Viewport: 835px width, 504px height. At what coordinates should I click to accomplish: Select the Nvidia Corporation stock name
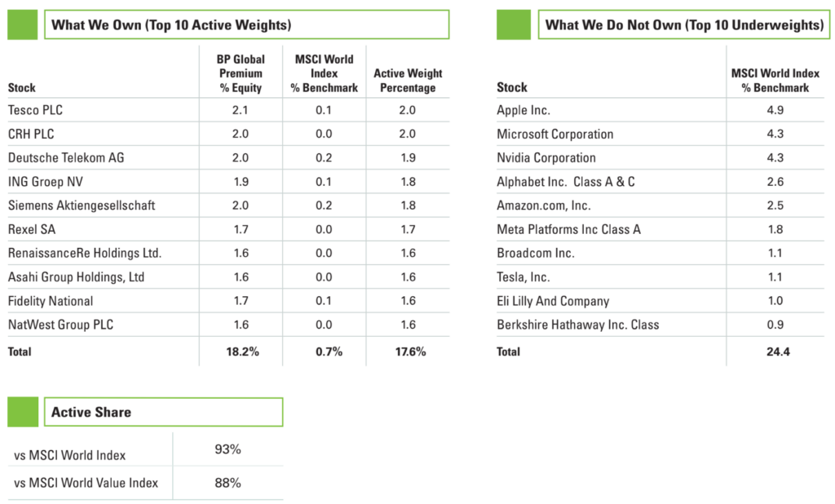pos(546,157)
